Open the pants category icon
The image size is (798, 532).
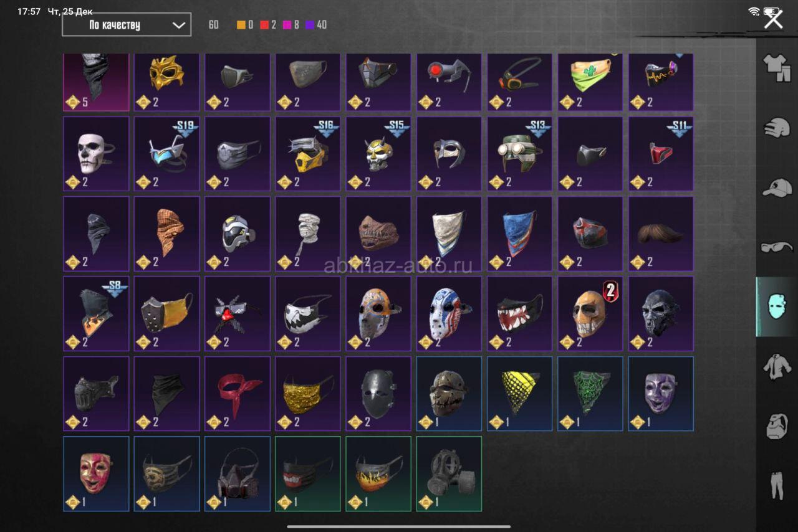777,485
